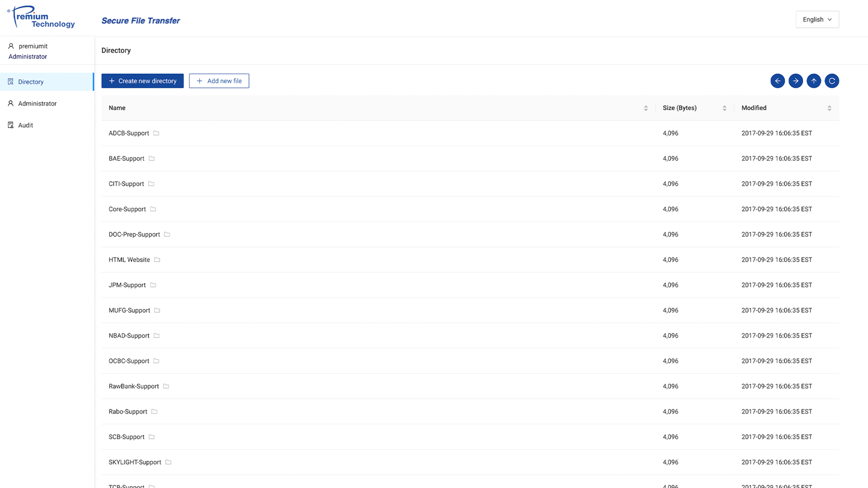Click the folder icon beside ADCB-Support
The image size is (868, 488).
pos(156,133)
